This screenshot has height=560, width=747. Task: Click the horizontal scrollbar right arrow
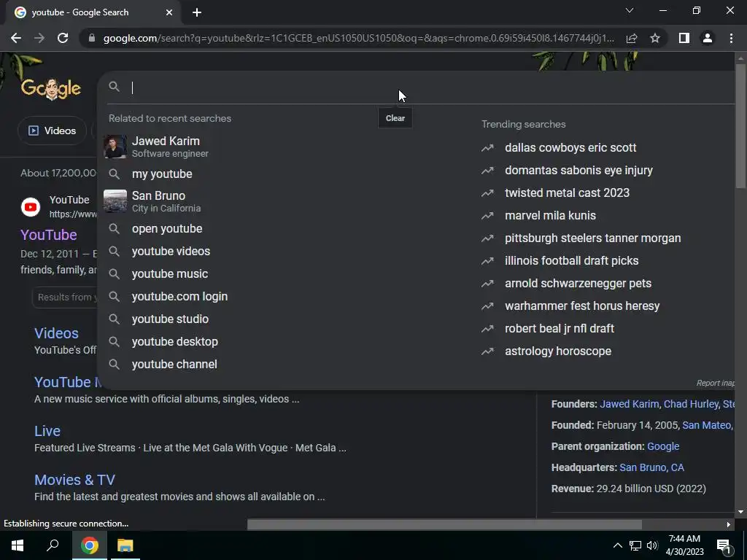[729, 525]
